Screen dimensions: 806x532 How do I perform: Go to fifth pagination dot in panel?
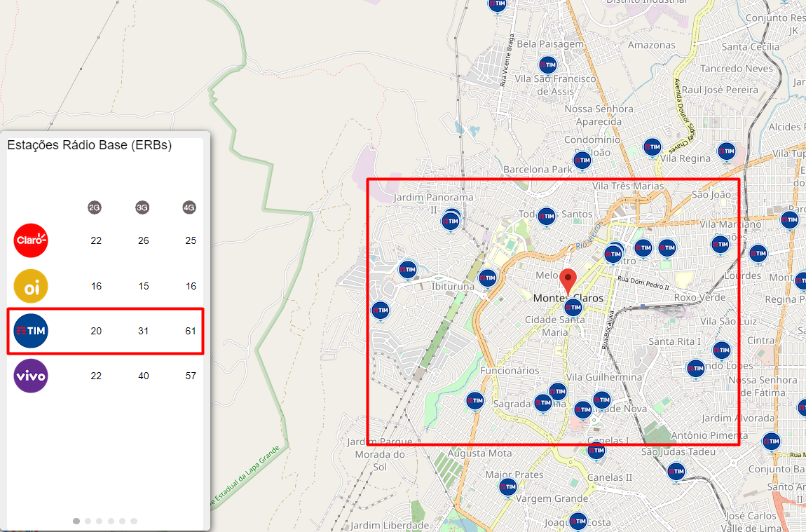[x=123, y=521]
